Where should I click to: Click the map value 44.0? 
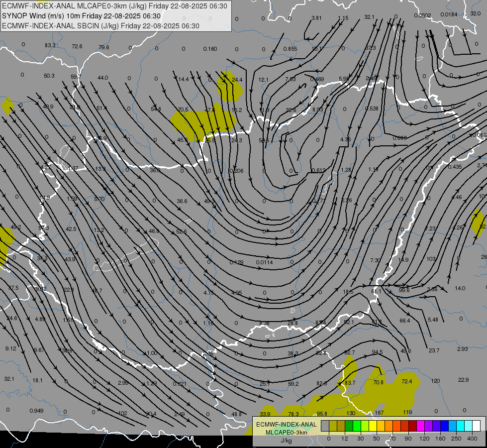click(x=103, y=78)
